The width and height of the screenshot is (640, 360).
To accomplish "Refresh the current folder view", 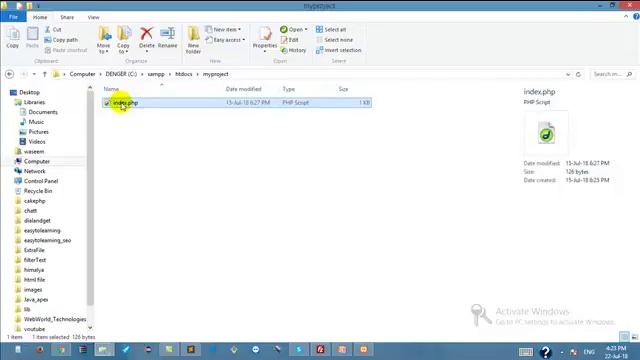I will tap(578, 74).
